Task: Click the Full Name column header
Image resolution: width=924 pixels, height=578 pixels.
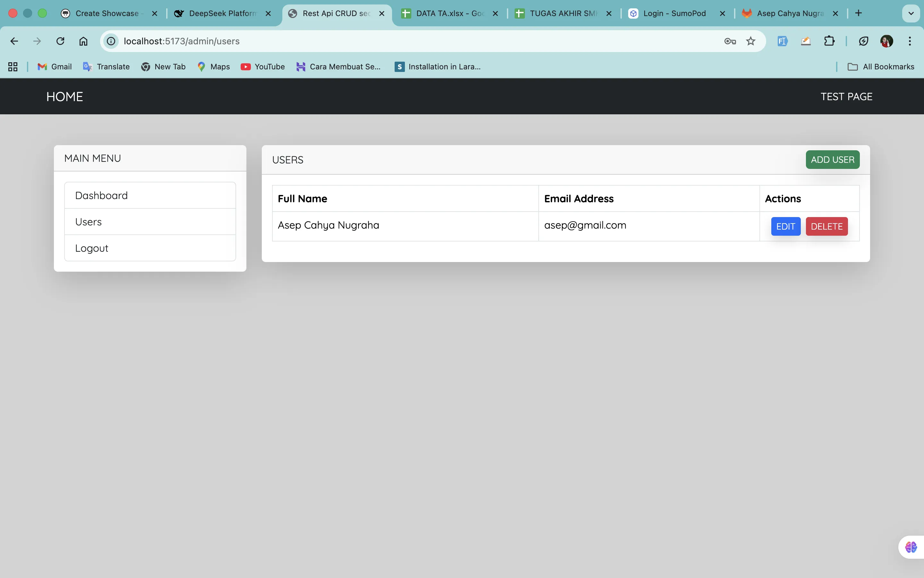Action: (x=406, y=199)
